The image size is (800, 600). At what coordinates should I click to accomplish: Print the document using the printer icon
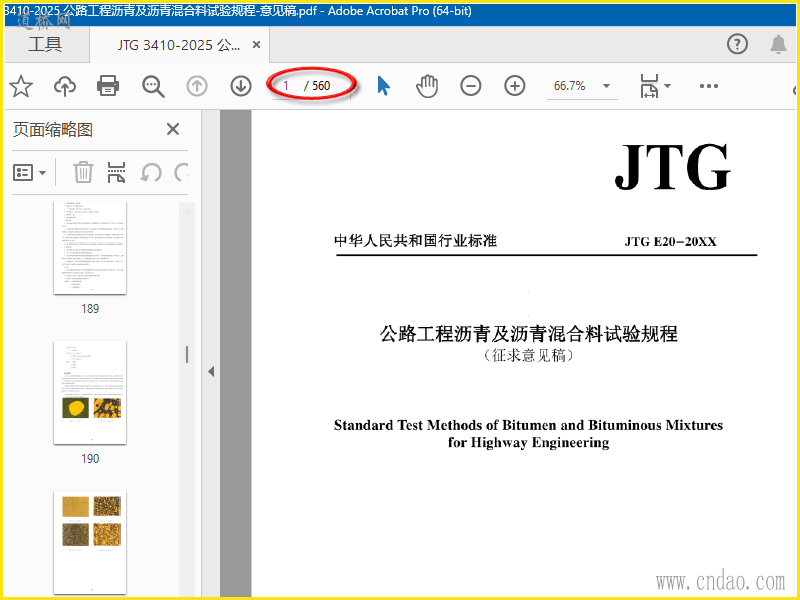point(108,86)
